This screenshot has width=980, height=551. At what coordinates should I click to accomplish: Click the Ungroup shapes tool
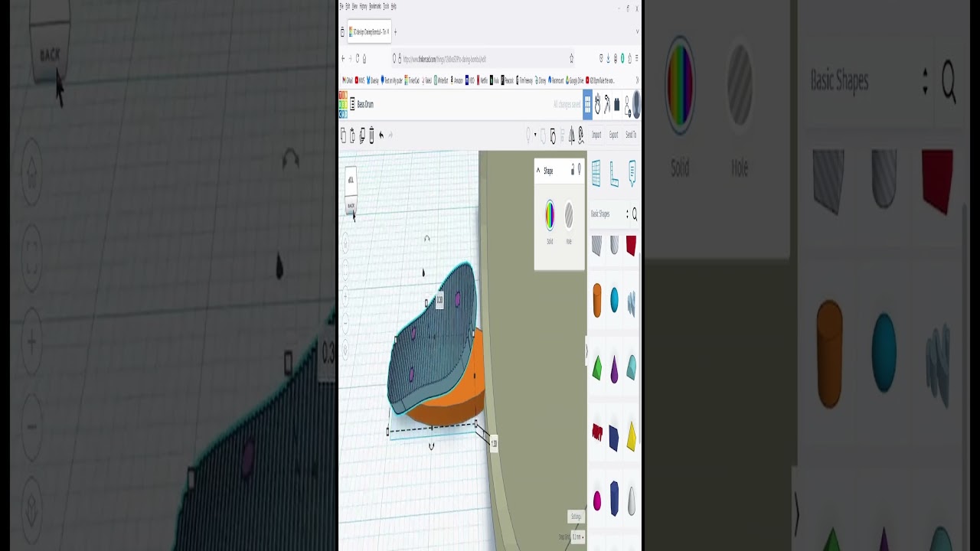click(x=553, y=135)
